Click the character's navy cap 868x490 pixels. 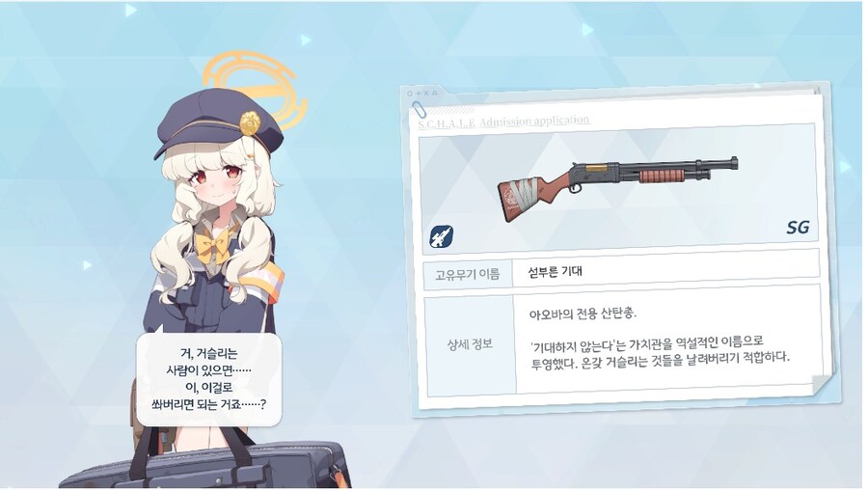(219, 124)
